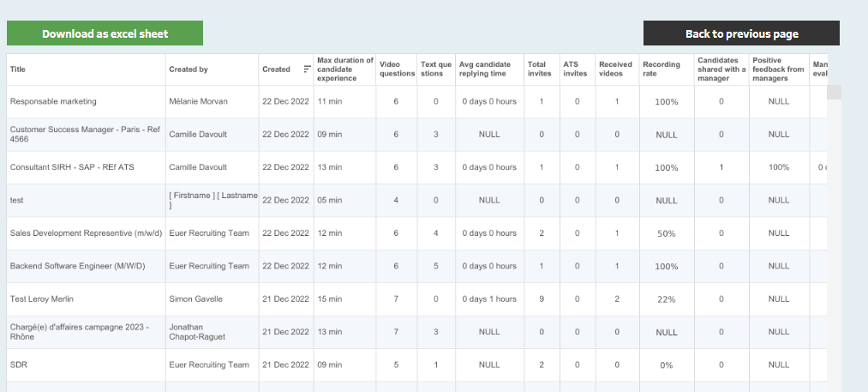This screenshot has height=392, width=868.
Task: Click the sort icon in Created column
Action: [307, 69]
